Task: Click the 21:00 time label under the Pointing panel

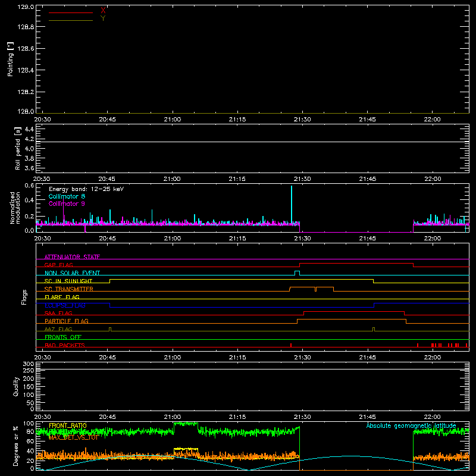Action: pyautogui.click(x=173, y=120)
